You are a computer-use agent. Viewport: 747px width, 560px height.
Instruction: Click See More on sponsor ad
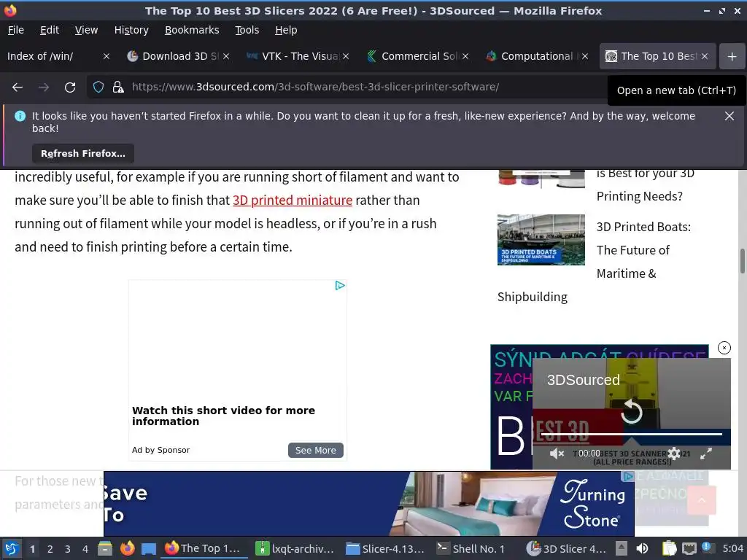coord(315,450)
